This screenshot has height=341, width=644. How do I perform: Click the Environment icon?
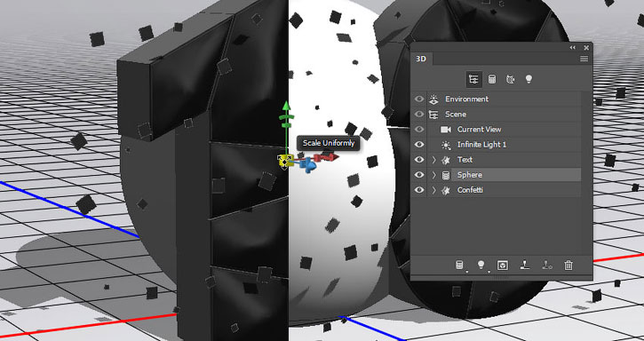pos(433,99)
